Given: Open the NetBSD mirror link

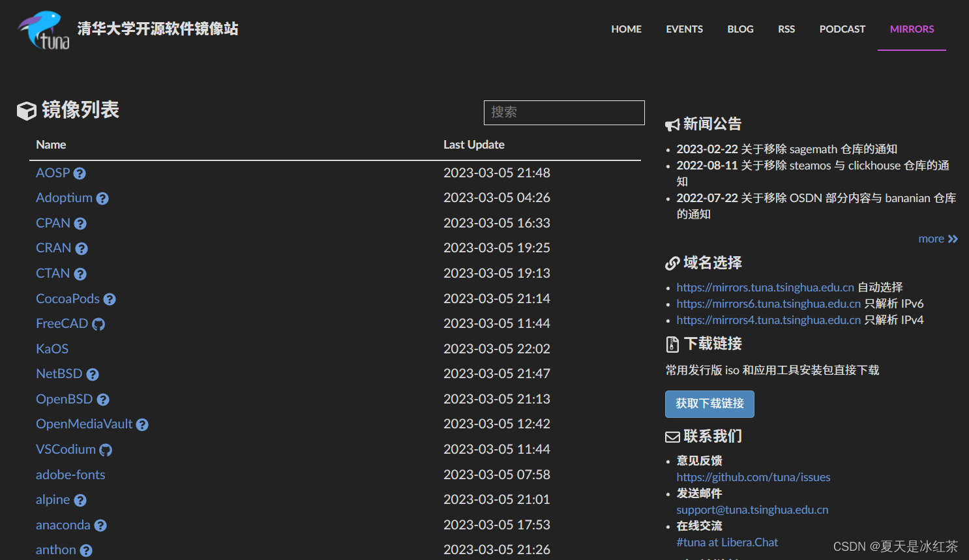Looking at the screenshot, I should (x=59, y=374).
